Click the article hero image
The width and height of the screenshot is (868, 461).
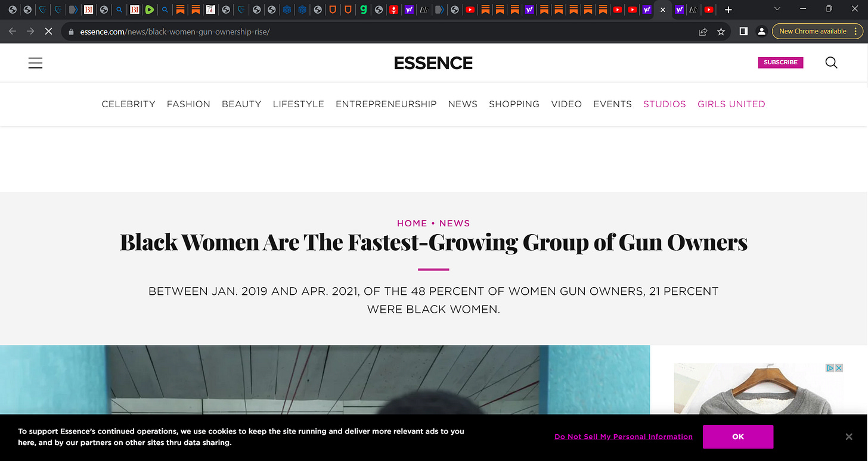click(x=325, y=379)
